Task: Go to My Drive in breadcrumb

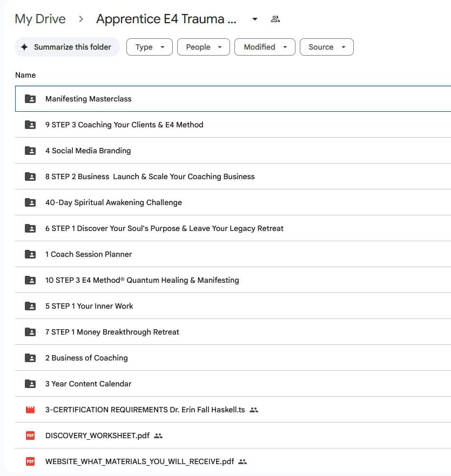Action: click(x=40, y=19)
